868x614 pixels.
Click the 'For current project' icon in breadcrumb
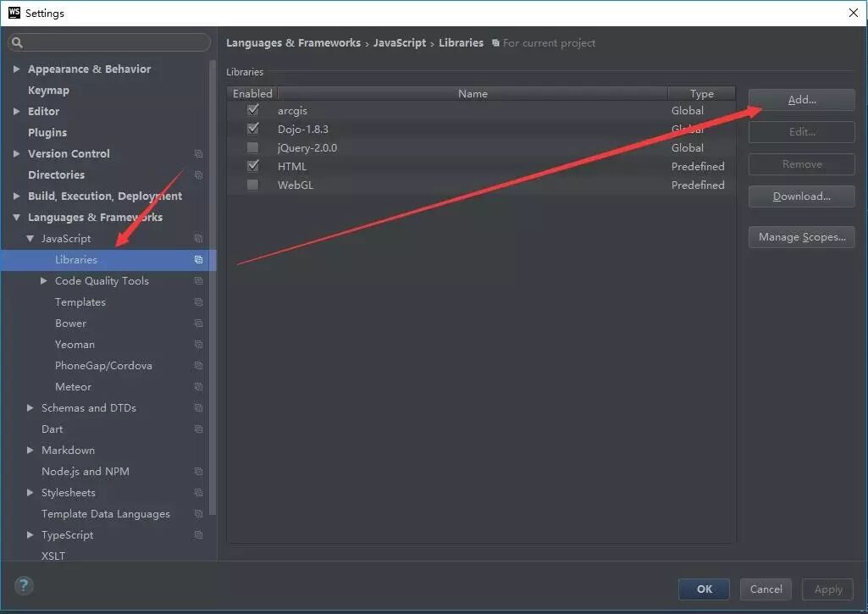(x=495, y=42)
